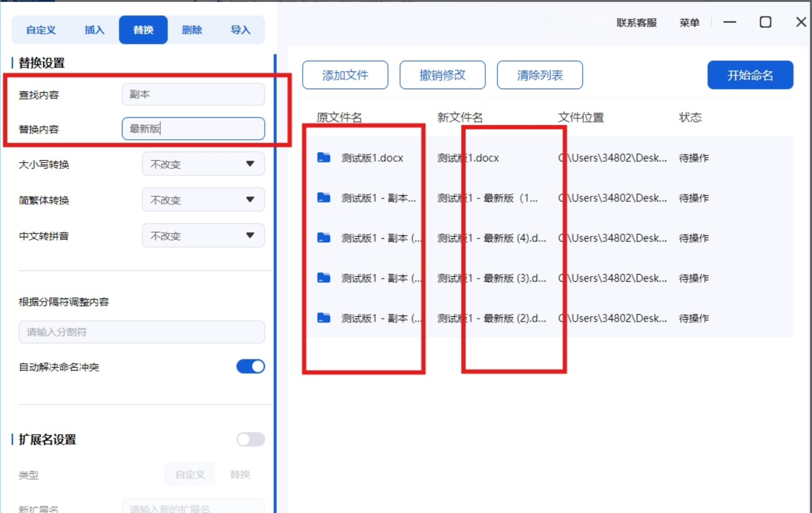812x513 pixels.
Task: Click folder icon in second file row
Action: coord(324,198)
